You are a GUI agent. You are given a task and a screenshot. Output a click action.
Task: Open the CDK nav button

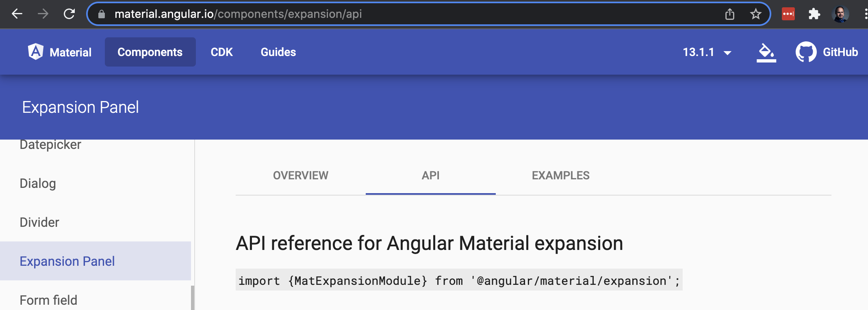tap(221, 52)
